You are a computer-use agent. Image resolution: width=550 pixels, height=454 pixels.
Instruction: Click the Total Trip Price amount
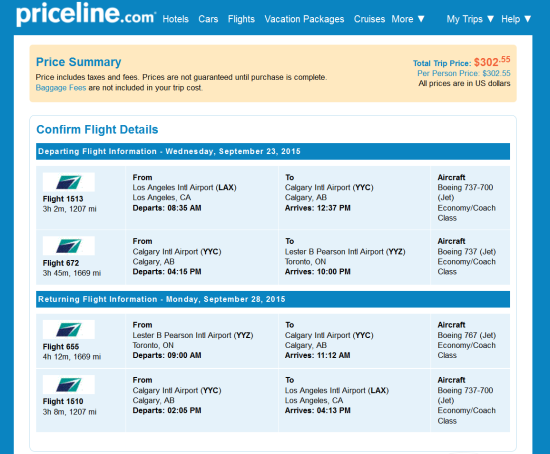pos(492,62)
